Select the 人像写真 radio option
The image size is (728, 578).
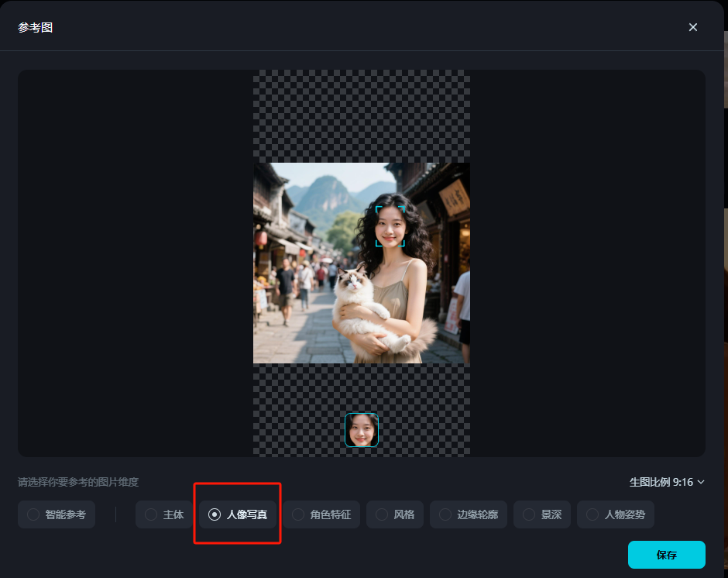coord(238,514)
